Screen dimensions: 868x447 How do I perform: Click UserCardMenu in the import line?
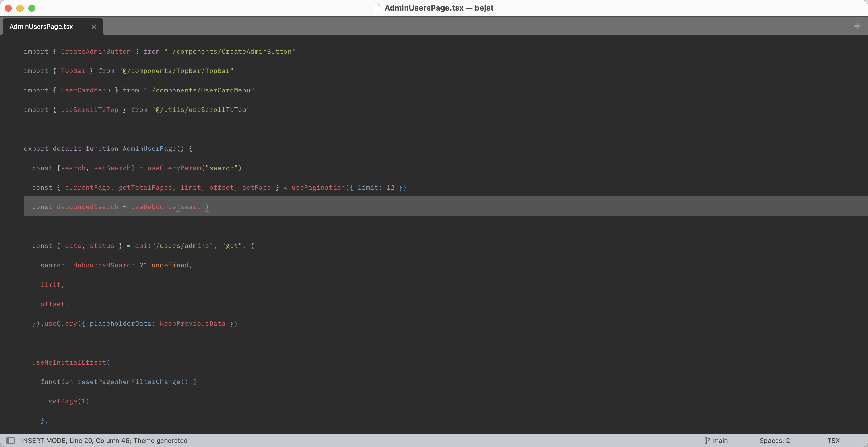click(85, 90)
